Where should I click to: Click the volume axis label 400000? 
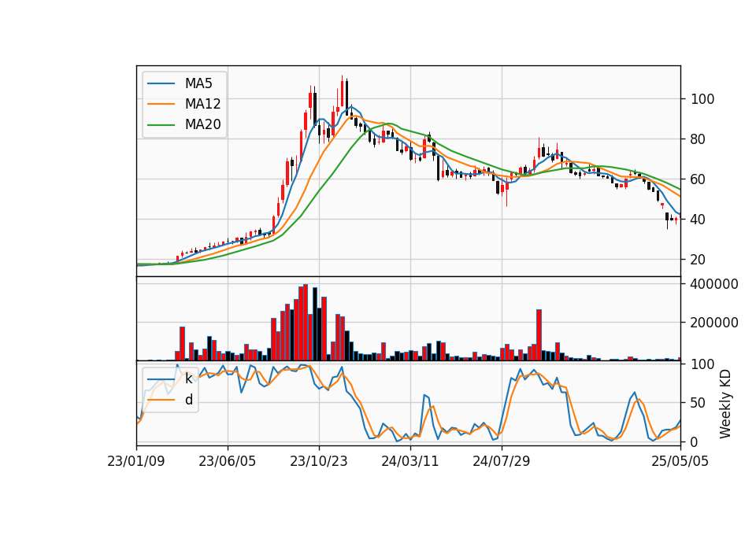coord(714,284)
